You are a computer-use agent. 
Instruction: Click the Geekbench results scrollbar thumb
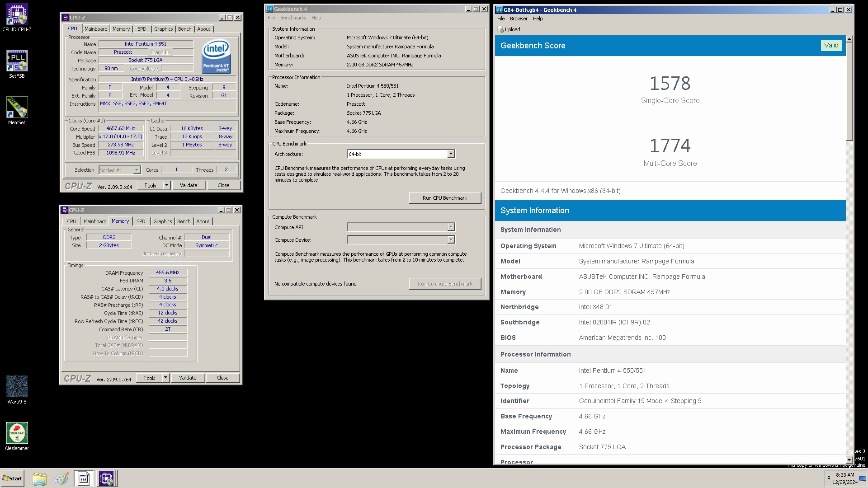(849, 92)
